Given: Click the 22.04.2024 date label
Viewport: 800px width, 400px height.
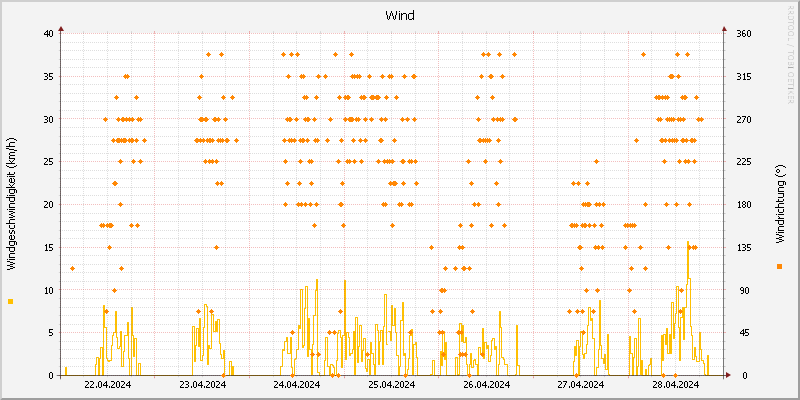Looking at the screenshot, I should 107,385.
